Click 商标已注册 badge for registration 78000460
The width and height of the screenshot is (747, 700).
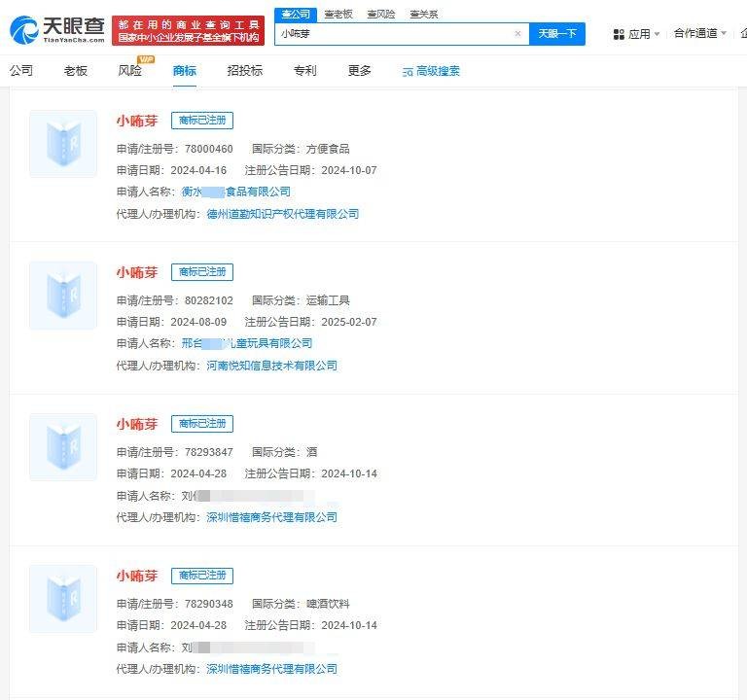[x=202, y=121]
